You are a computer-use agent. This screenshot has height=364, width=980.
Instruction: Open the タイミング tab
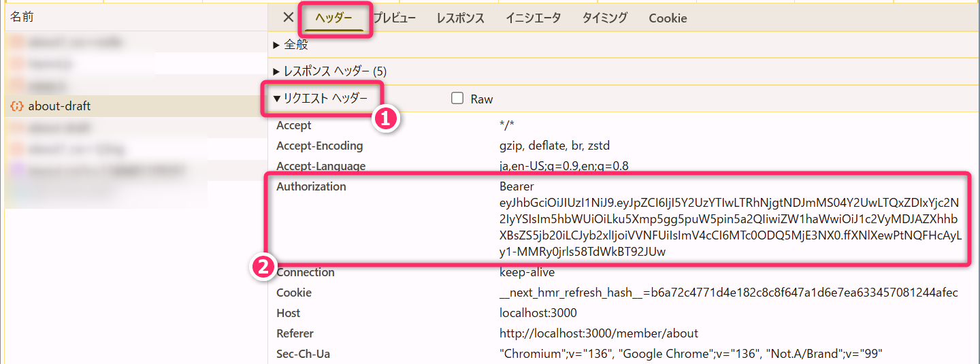(605, 18)
